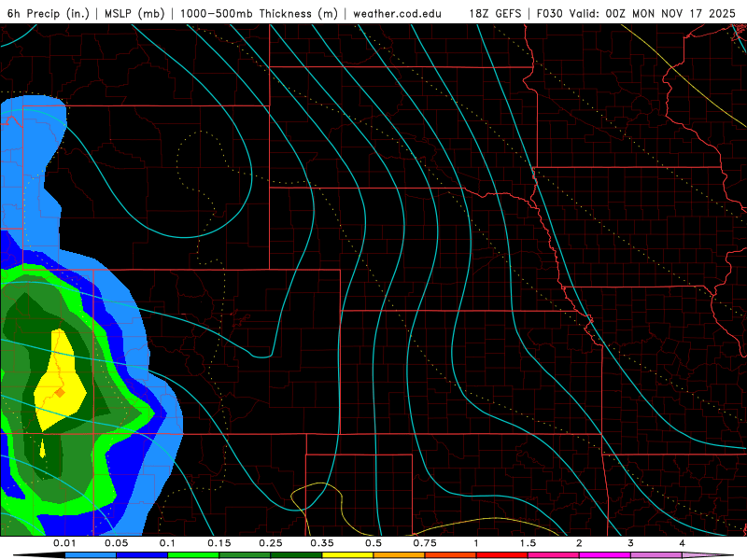Viewport: 747px width, 560px height.
Task: Click the 1.5 legend value
Action: 528,543
